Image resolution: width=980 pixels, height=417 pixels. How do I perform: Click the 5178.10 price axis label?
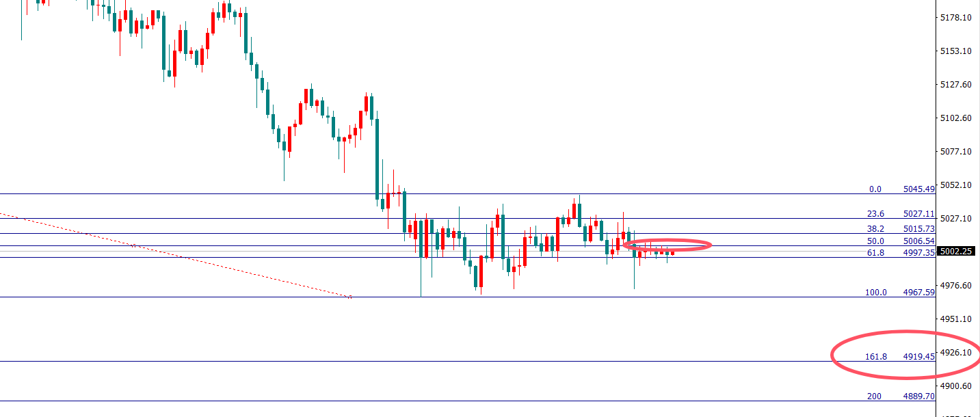[957, 17]
